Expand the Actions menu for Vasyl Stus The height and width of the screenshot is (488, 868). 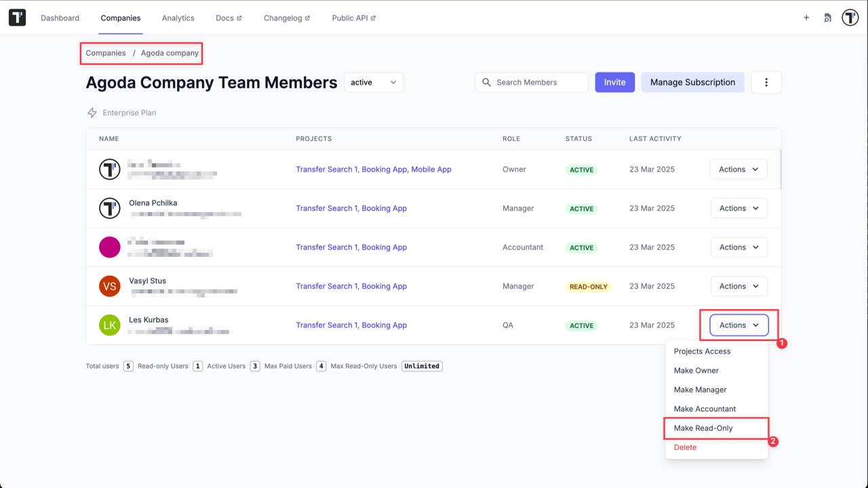tap(738, 286)
